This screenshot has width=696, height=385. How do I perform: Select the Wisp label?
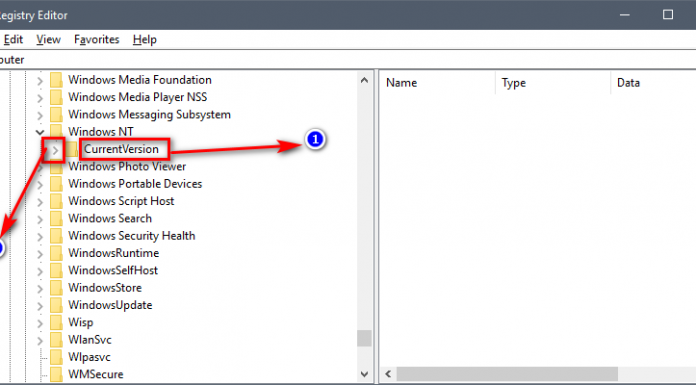coord(81,322)
